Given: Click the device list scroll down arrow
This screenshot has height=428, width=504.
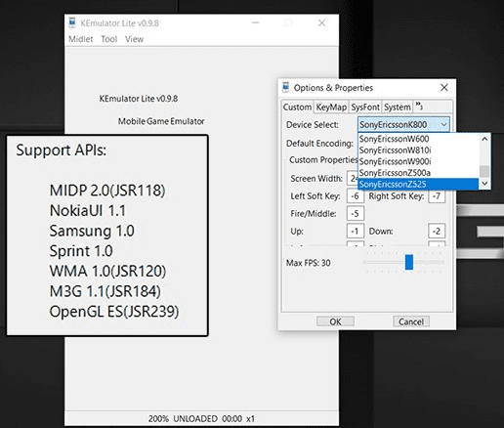Looking at the screenshot, I should click(484, 184).
